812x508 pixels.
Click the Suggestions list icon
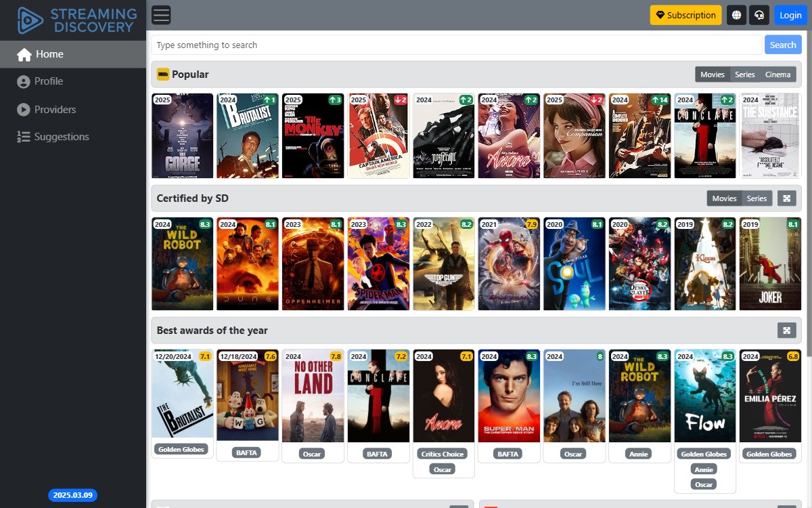point(24,137)
